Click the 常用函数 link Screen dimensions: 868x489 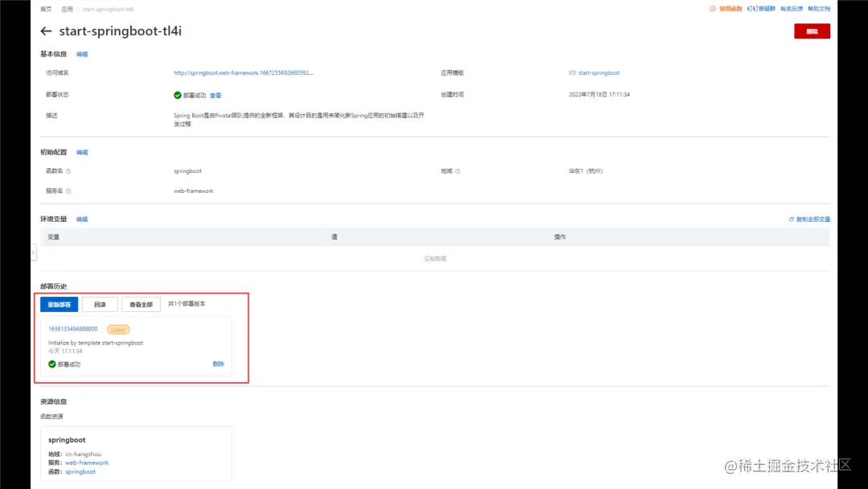tap(730, 9)
